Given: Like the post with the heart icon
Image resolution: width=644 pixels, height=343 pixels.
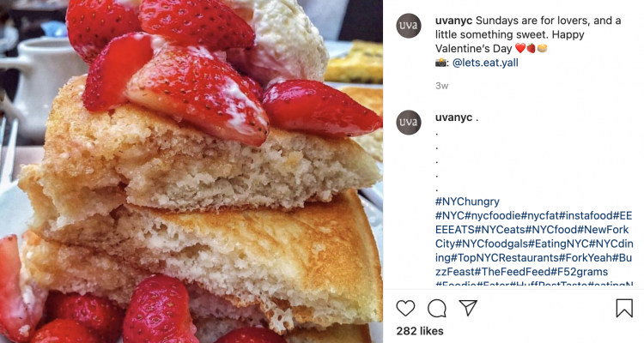Looking at the screenshot, I should pyautogui.click(x=405, y=308).
